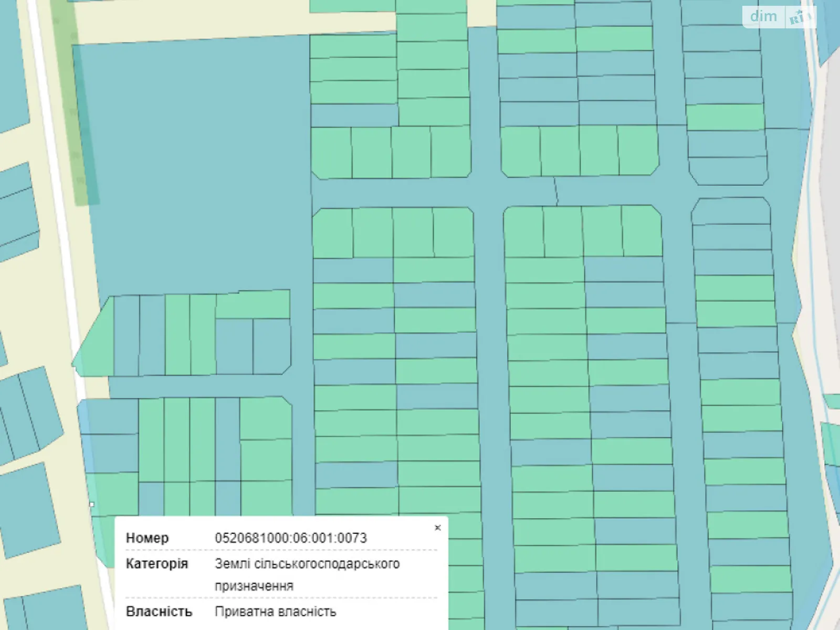Close the parcel info popup
The width and height of the screenshot is (840, 630).
click(x=437, y=528)
